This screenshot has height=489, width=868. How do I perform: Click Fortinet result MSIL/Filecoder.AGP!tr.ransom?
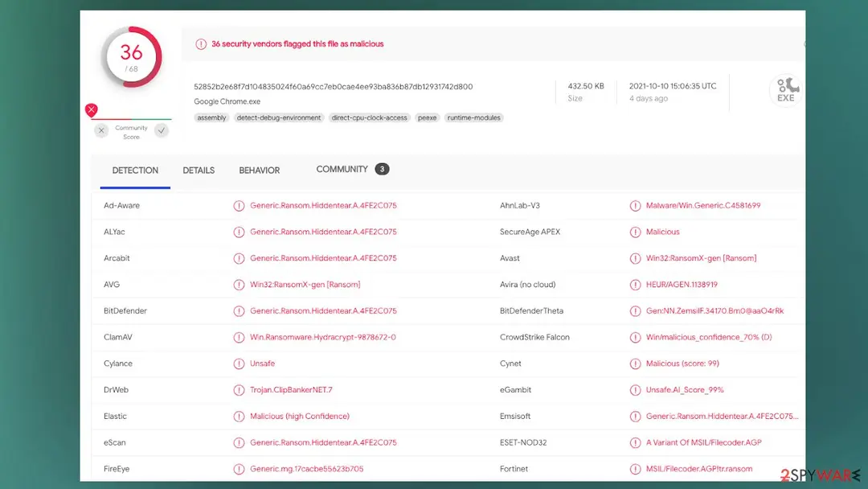tap(699, 469)
